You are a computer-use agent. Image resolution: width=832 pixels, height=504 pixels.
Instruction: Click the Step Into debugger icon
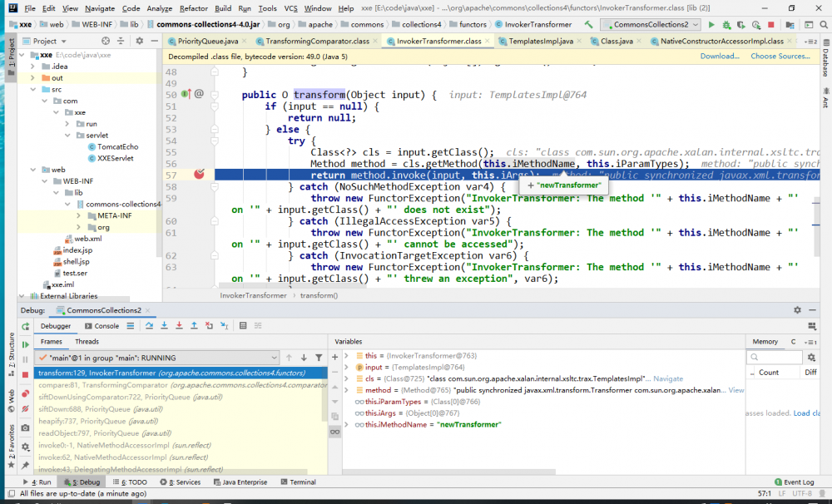coord(165,326)
